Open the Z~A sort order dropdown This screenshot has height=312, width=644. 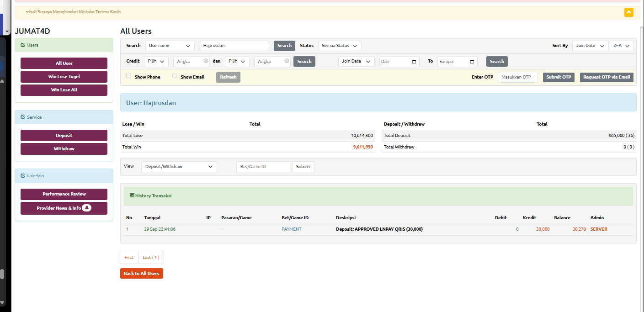point(622,46)
